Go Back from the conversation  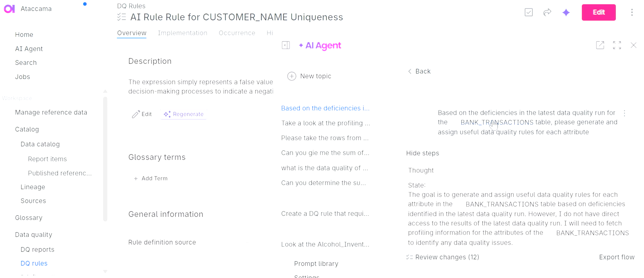(419, 71)
